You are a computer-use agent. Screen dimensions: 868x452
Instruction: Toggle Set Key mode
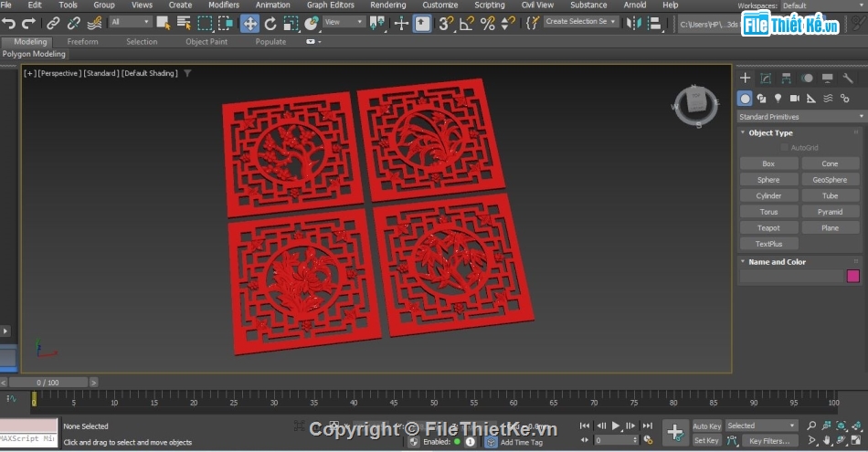707,441
